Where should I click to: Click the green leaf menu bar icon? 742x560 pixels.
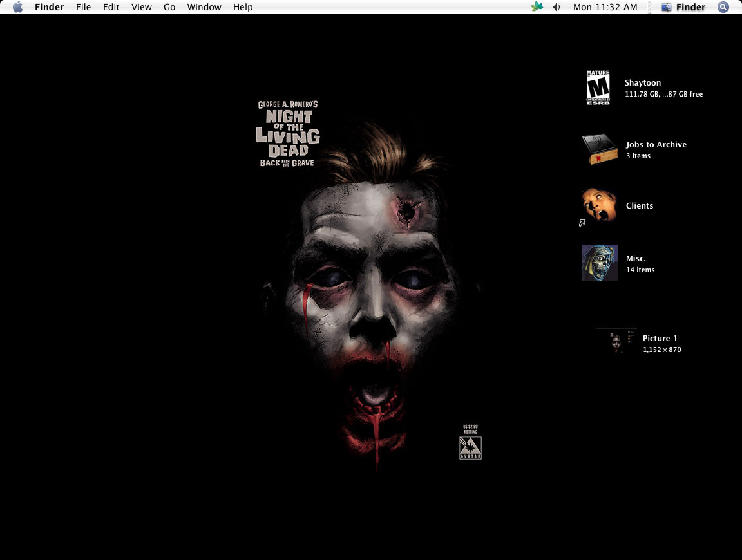tap(537, 6)
